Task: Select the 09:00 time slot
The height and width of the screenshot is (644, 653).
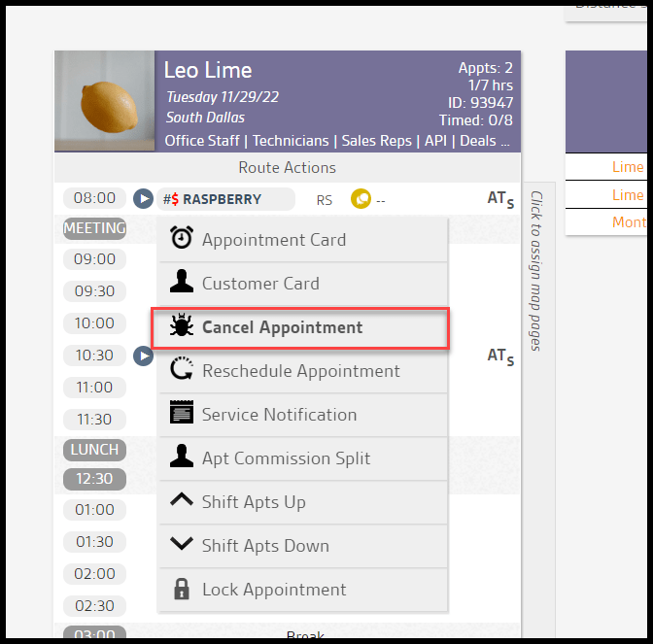Action: coord(94,259)
